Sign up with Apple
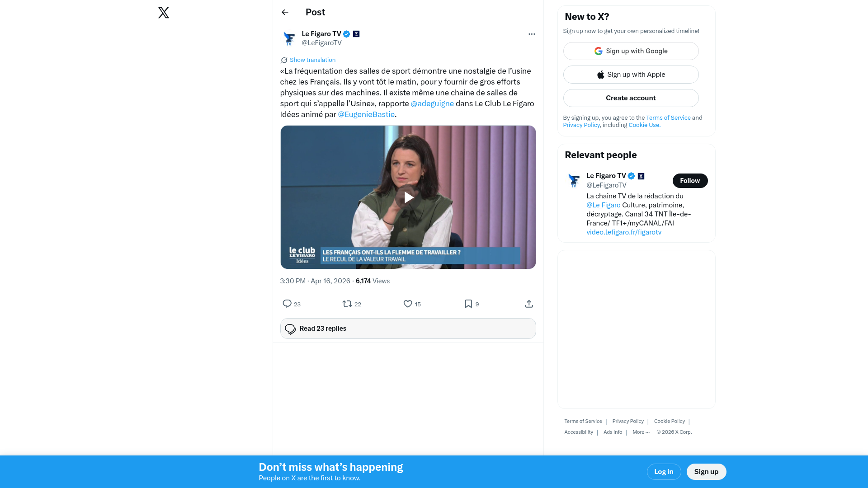Viewport: 868px width, 488px height. pos(631,75)
